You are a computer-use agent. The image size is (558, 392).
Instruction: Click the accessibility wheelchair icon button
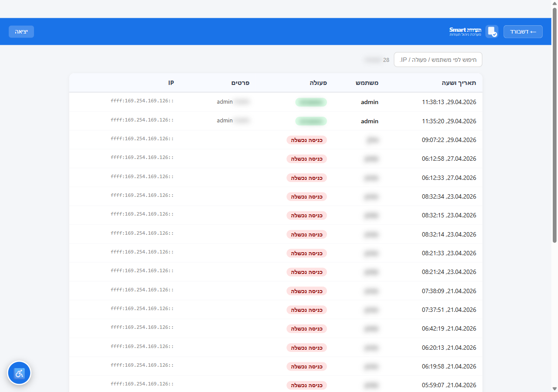click(19, 373)
